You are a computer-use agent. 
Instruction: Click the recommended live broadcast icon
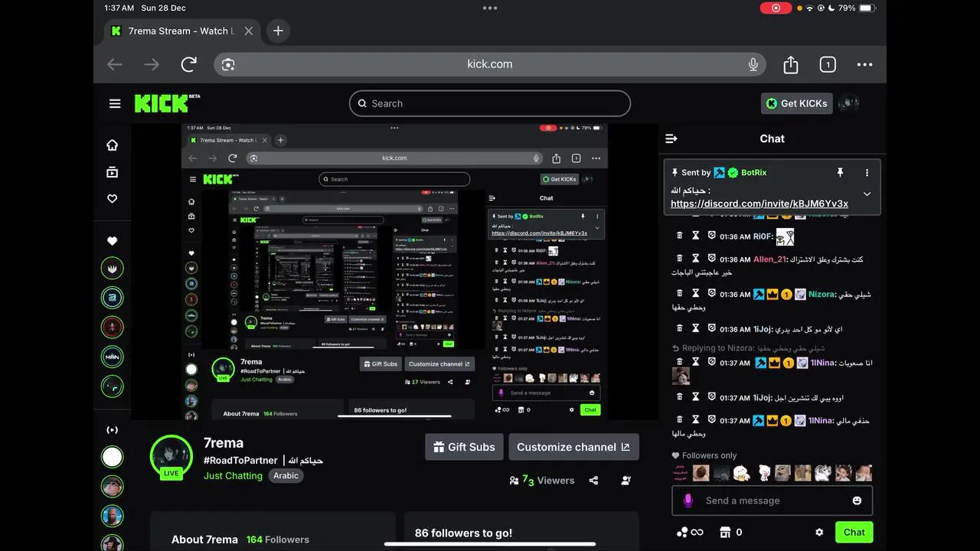(x=113, y=430)
